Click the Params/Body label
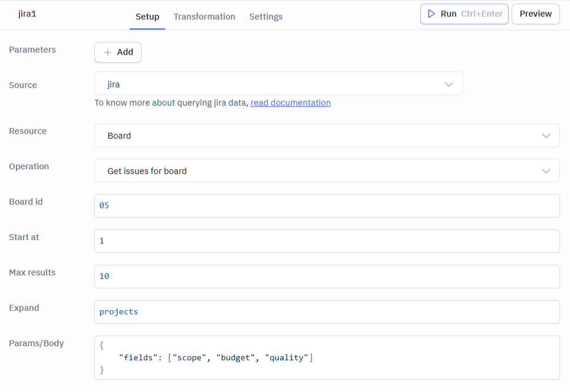This screenshot has height=392, width=570. (37, 343)
